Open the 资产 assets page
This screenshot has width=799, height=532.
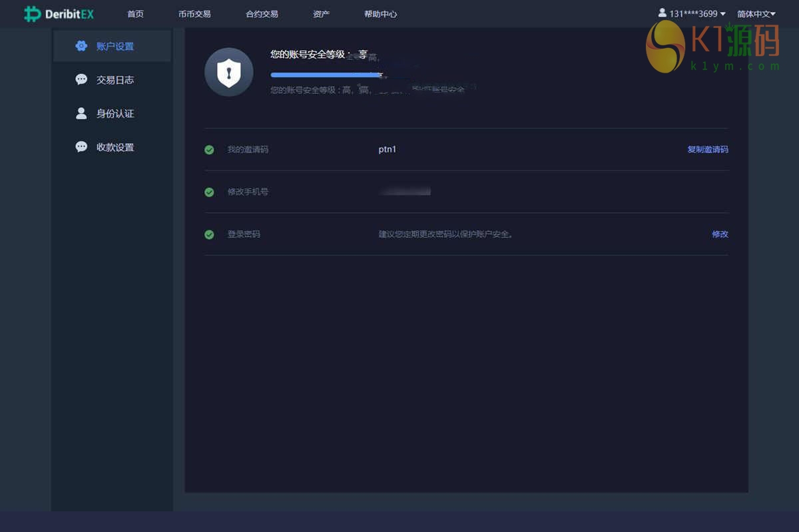(x=321, y=14)
